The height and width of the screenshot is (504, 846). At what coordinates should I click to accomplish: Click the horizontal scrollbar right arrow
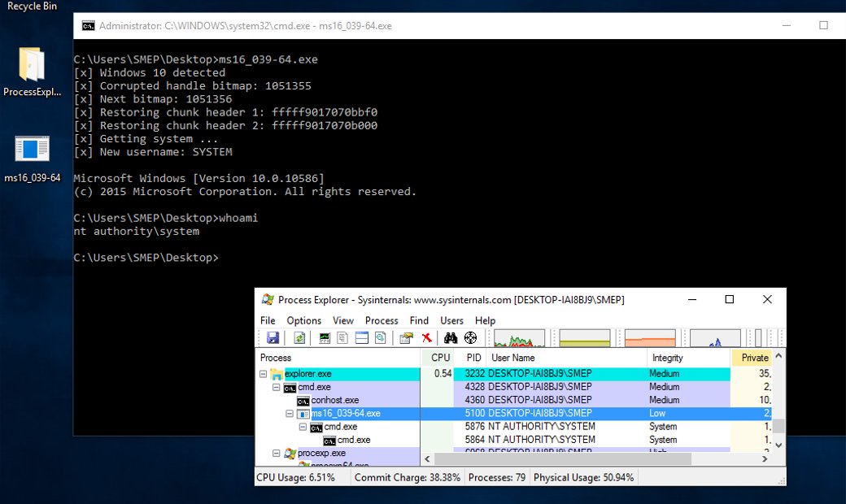765,458
